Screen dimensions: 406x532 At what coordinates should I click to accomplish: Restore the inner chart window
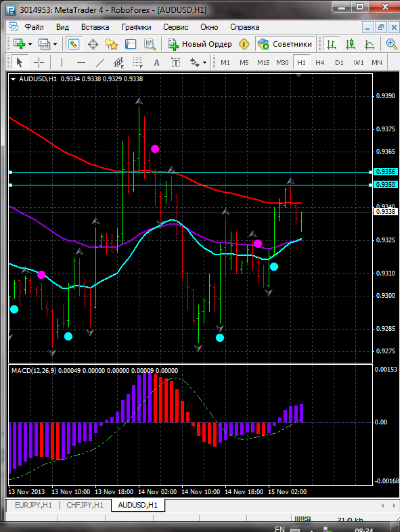click(x=381, y=28)
